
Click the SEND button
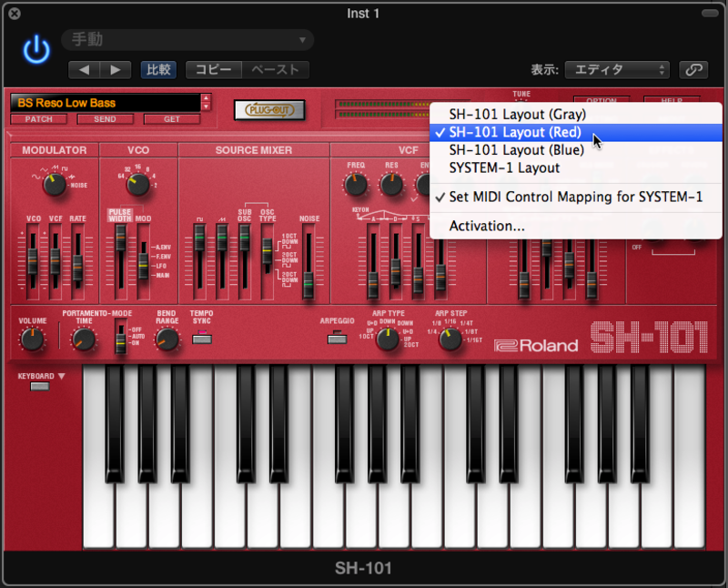pyautogui.click(x=105, y=119)
